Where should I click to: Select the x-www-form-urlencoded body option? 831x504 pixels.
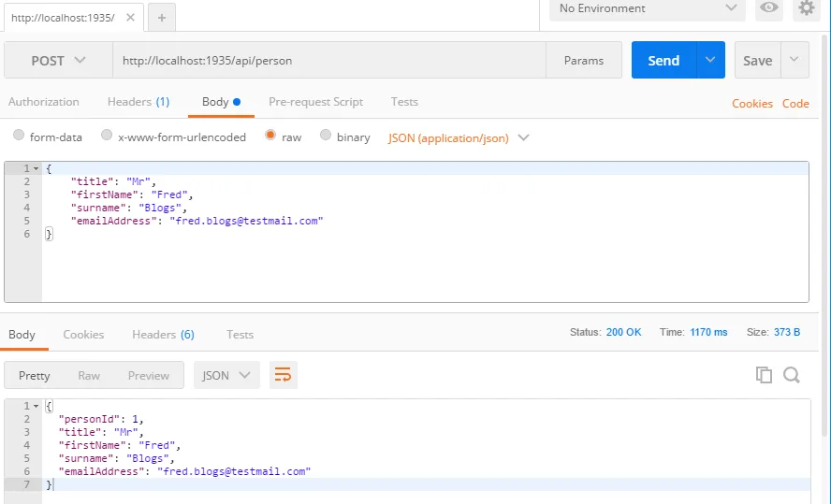tap(107, 137)
